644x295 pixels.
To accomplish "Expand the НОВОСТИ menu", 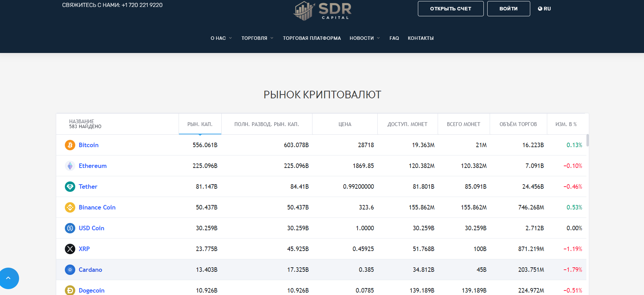I will [x=365, y=38].
